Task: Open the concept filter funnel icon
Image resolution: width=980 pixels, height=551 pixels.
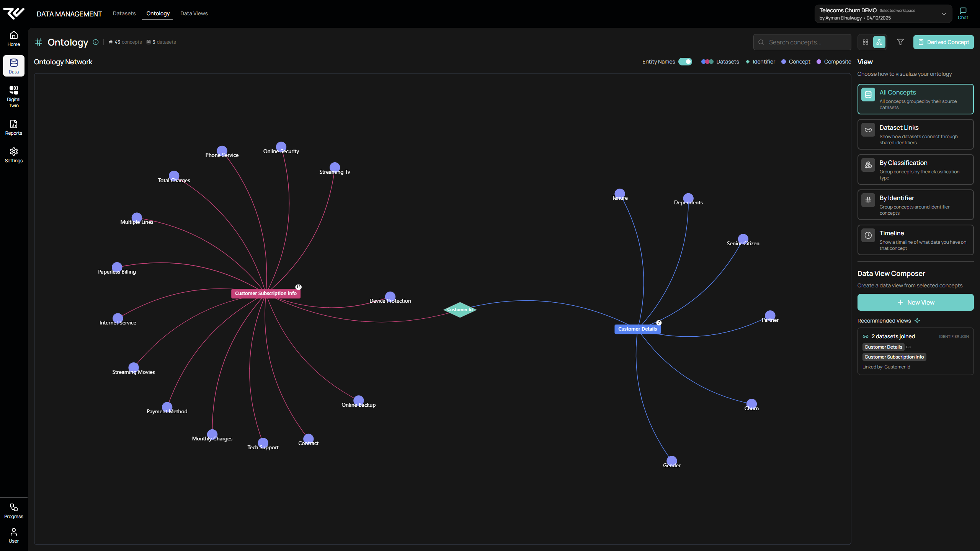Action: point(900,42)
